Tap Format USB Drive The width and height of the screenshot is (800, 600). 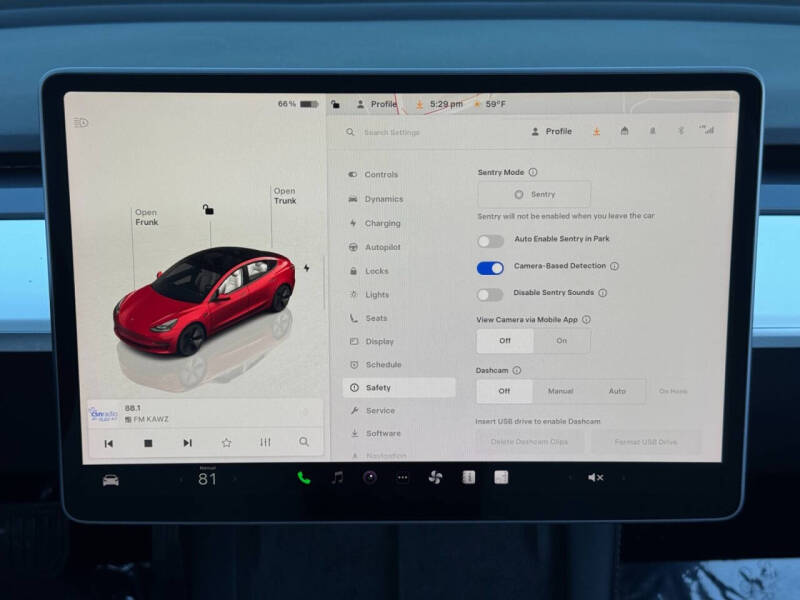[648, 441]
